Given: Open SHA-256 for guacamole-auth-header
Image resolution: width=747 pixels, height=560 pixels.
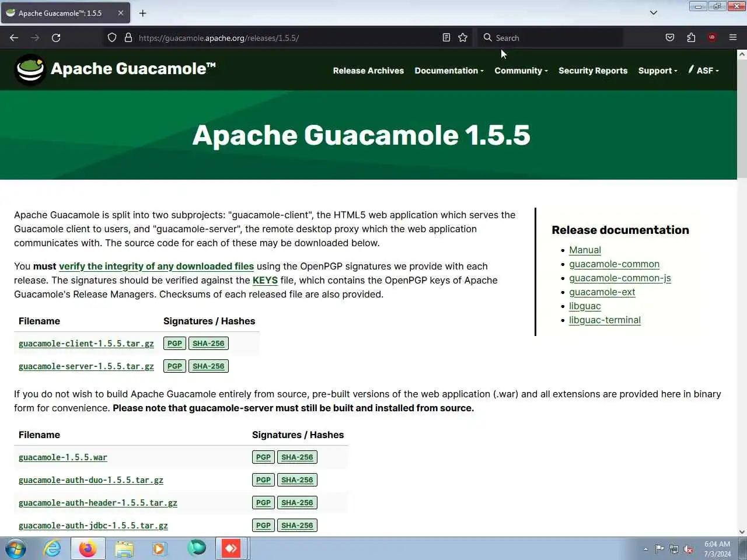Looking at the screenshot, I should [x=297, y=503].
